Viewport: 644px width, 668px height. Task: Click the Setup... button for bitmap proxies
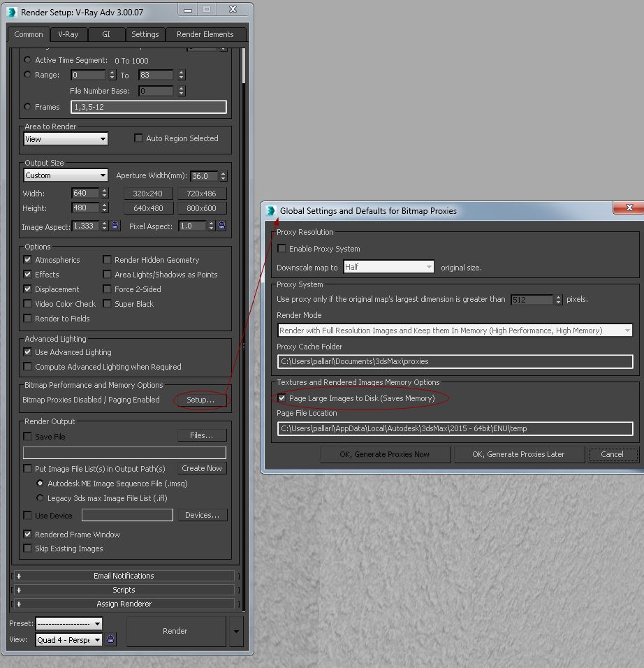click(x=200, y=400)
